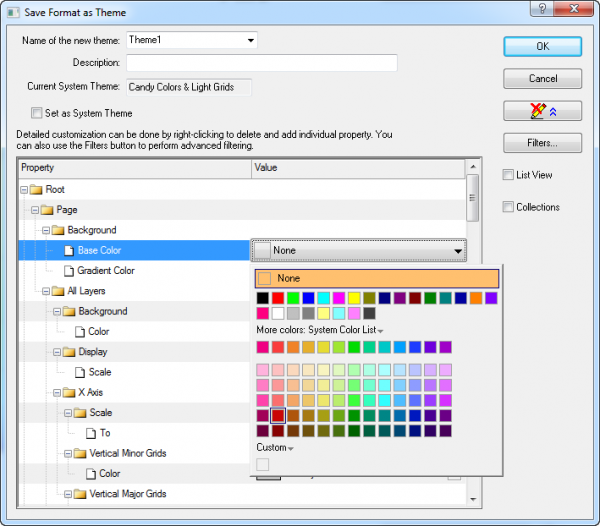Viewport: 600px width, 526px height.
Task: Click the Description text field
Action: [x=261, y=63]
